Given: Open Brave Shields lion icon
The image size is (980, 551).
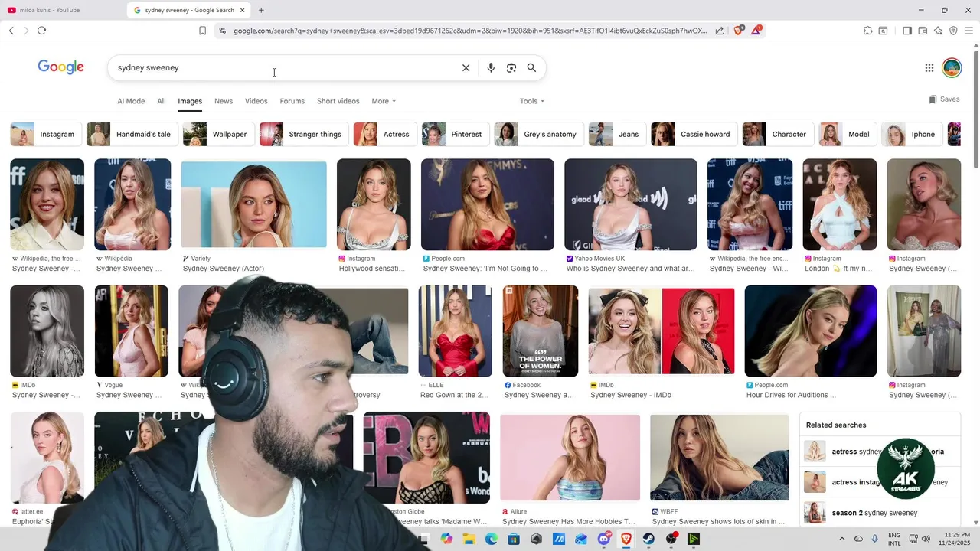Looking at the screenshot, I should coord(738,31).
